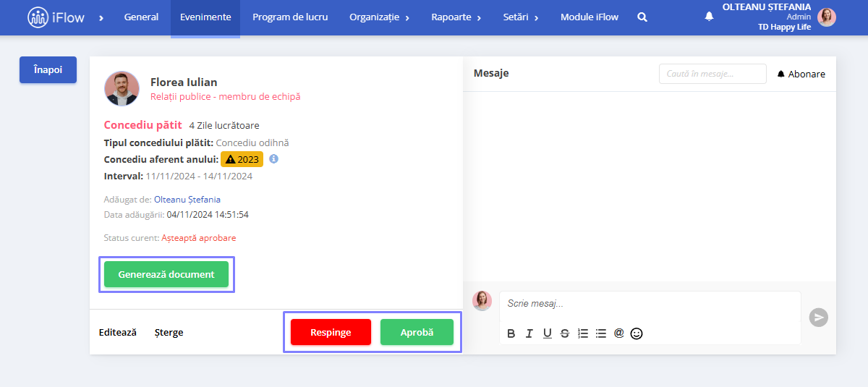Expand the Setări menu

521,17
